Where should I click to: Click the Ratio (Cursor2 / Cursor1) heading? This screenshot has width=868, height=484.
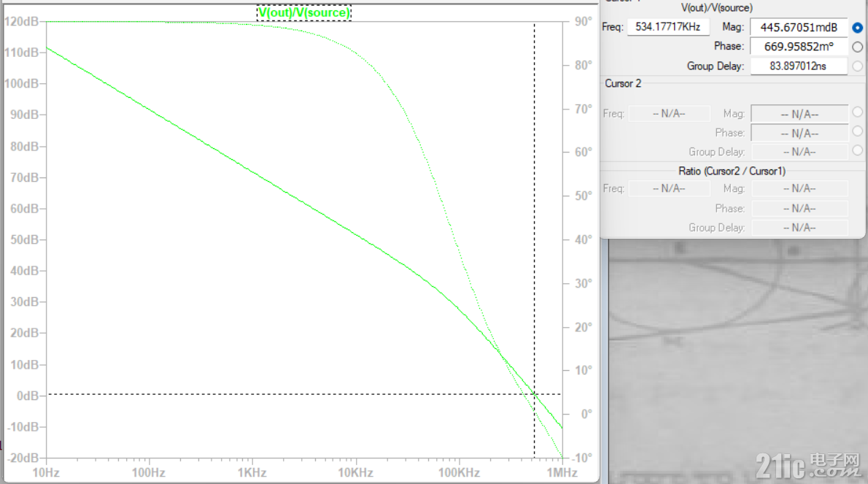[732, 171]
